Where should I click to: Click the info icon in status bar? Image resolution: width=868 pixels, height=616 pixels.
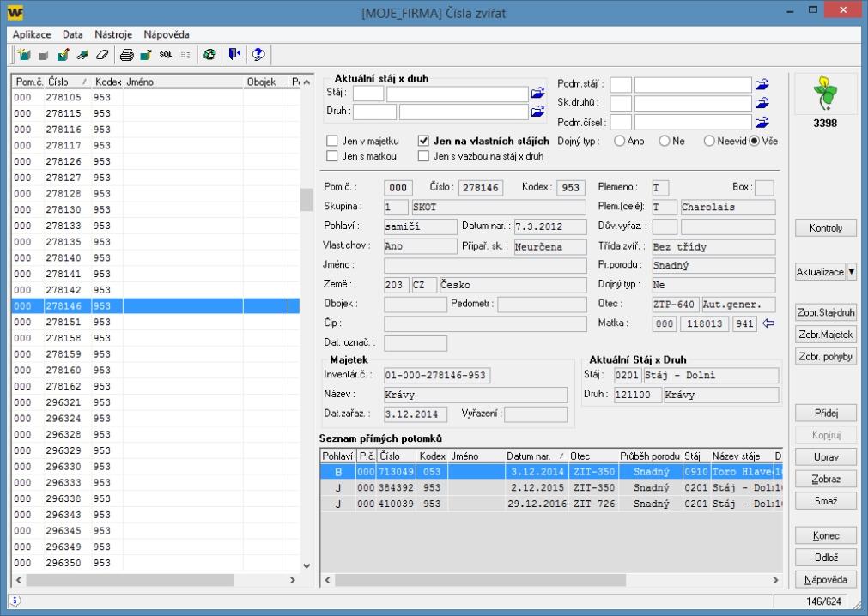(15, 601)
